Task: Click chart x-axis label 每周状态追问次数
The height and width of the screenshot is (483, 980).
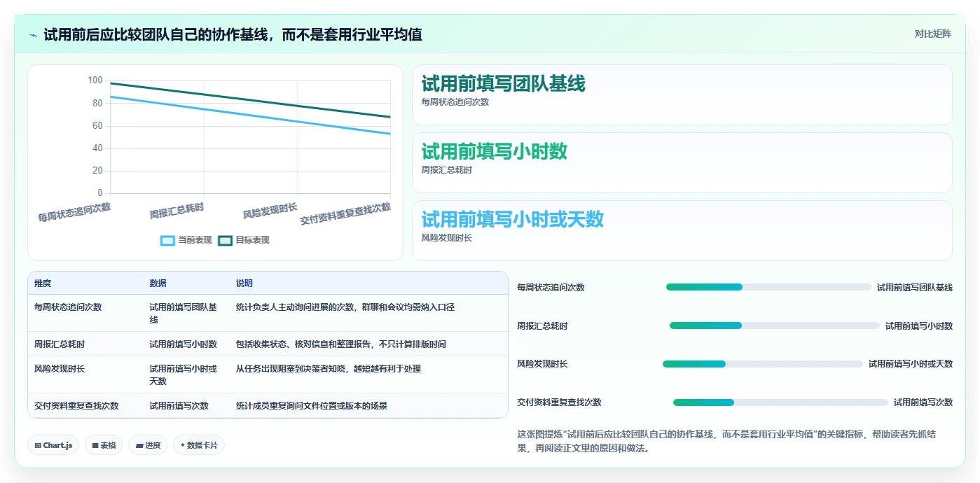Action: (x=74, y=212)
